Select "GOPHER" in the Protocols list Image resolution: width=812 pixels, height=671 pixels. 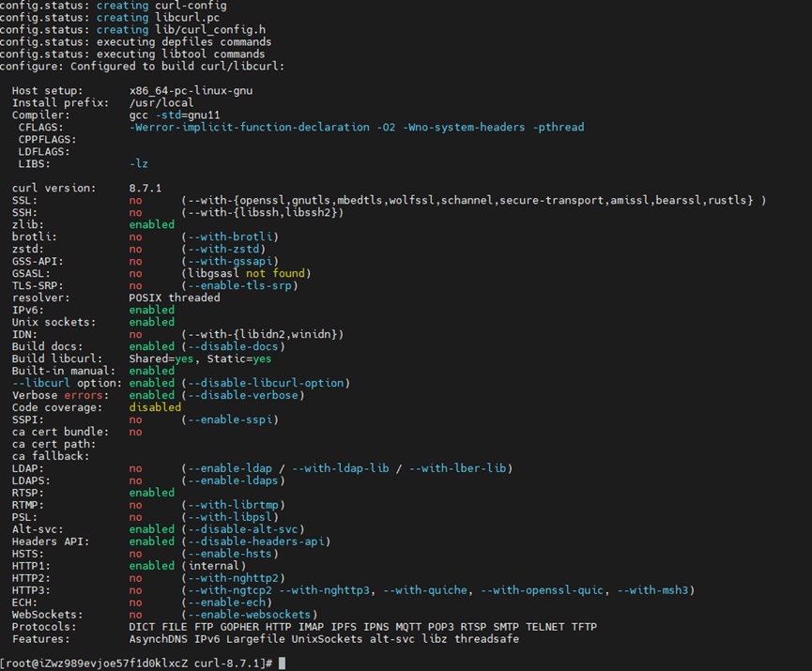click(239, 627)
